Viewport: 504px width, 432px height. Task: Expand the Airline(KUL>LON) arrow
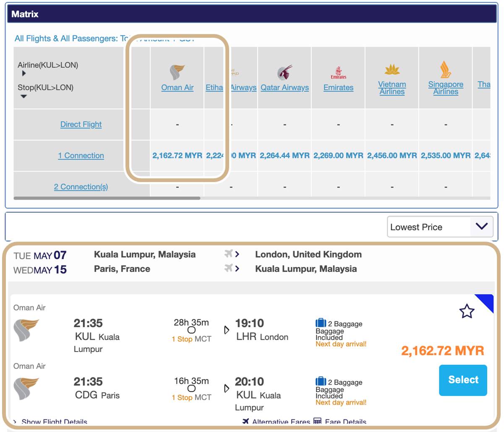[x=24, y=73]
